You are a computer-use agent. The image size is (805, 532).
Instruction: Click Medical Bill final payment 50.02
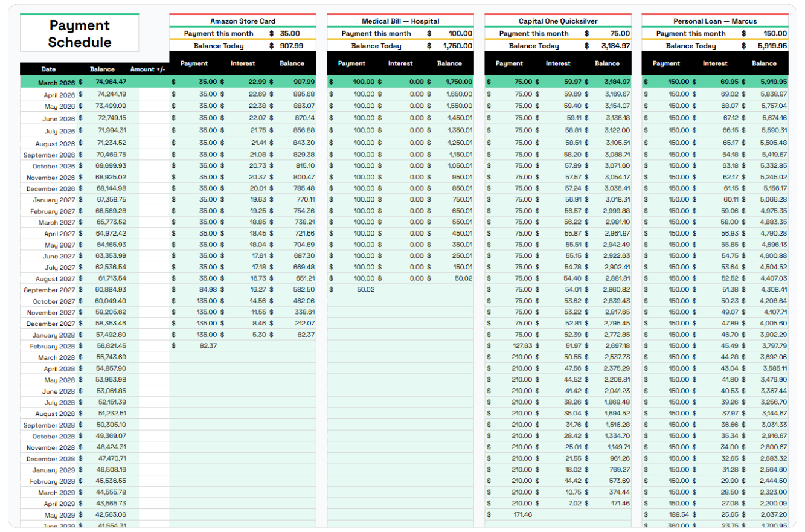click(365, 289)
